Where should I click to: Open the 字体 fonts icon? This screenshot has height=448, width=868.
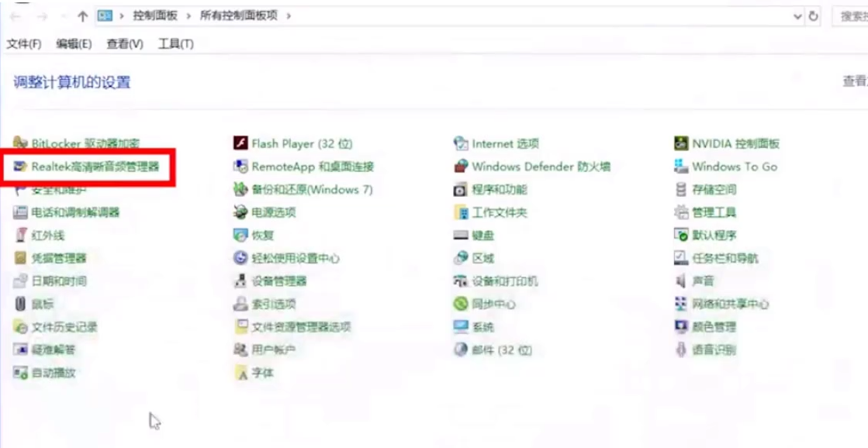pos(240,373)
